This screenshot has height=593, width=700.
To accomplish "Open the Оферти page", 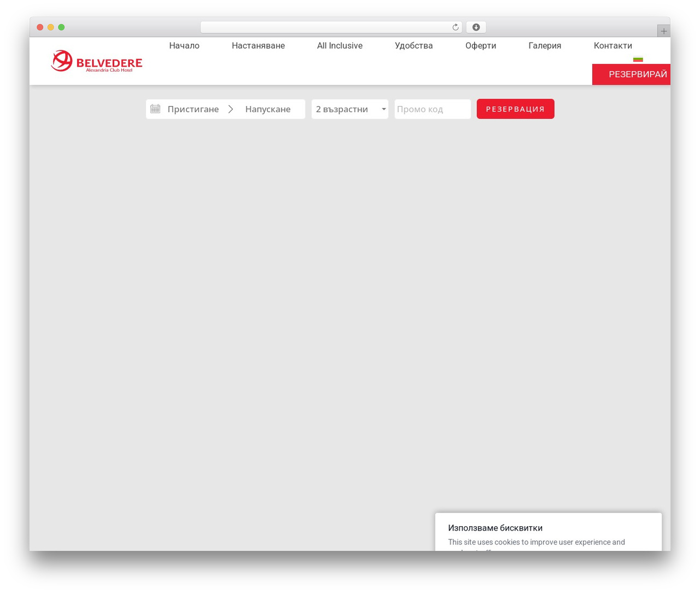I will point(481,46).
